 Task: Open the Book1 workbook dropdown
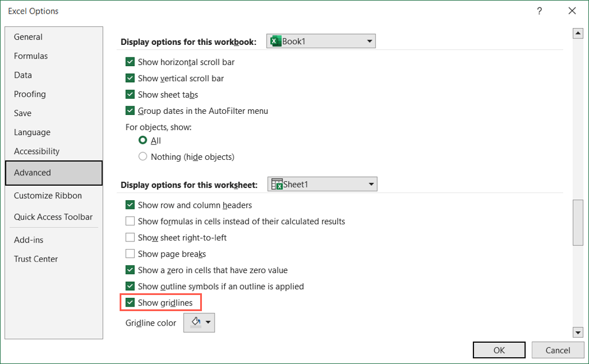(x=369, y=41)
